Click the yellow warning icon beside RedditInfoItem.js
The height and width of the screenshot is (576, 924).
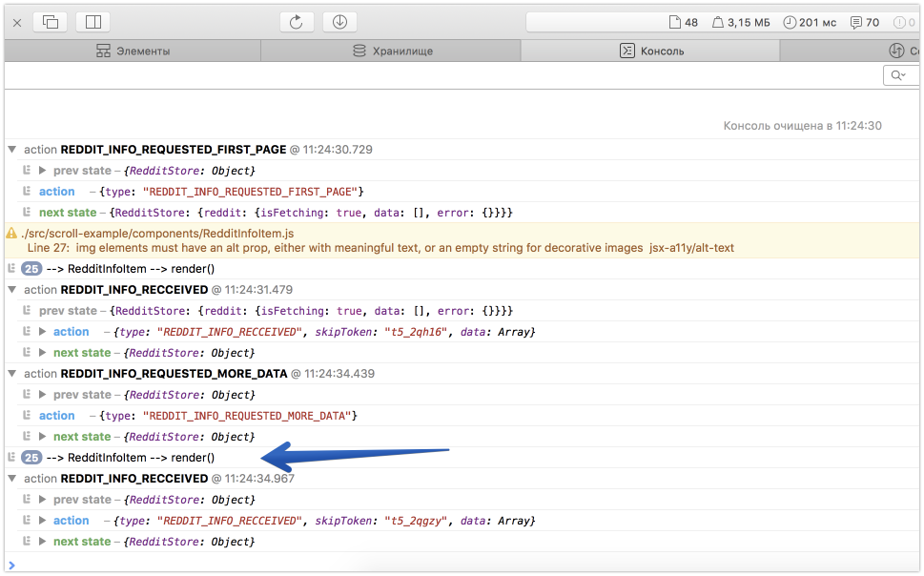click(x=11, y=234)
